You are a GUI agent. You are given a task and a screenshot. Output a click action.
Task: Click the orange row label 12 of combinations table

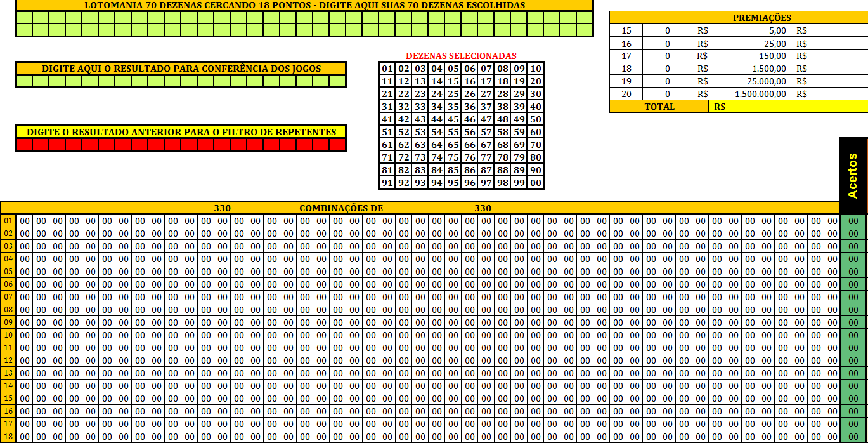click(x=8, y=360)
